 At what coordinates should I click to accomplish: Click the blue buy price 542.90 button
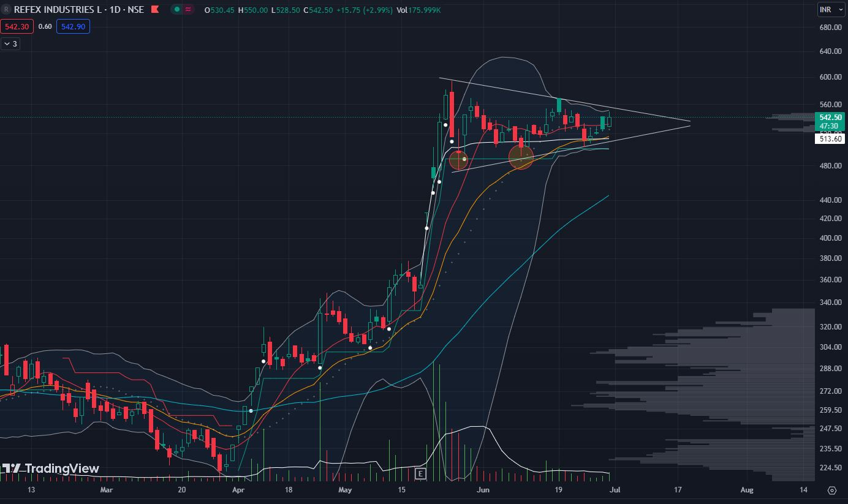tap(73, 26)
